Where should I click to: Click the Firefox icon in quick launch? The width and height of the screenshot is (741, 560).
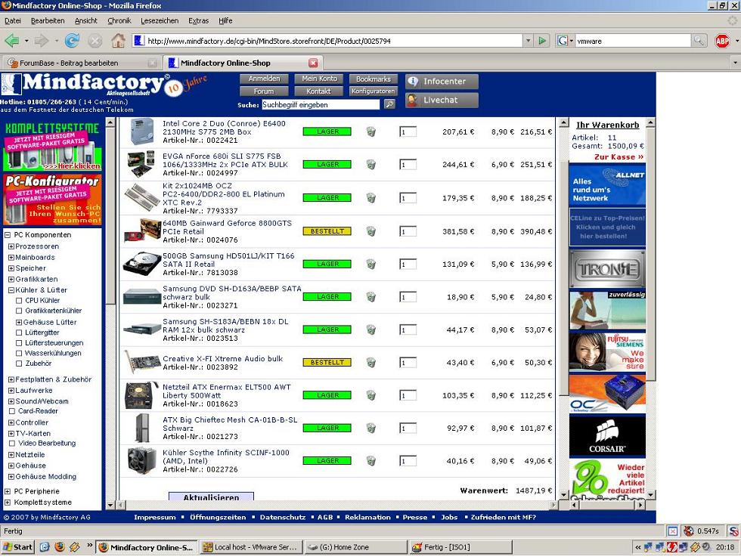(60, 547)
